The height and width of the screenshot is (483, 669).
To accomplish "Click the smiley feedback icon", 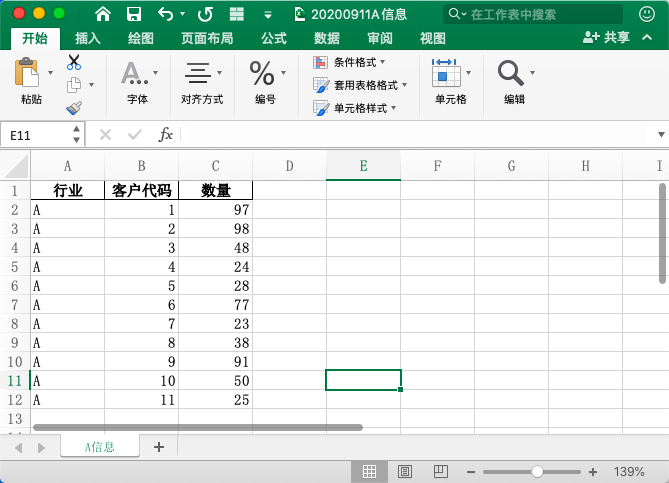I will point(647,14).
